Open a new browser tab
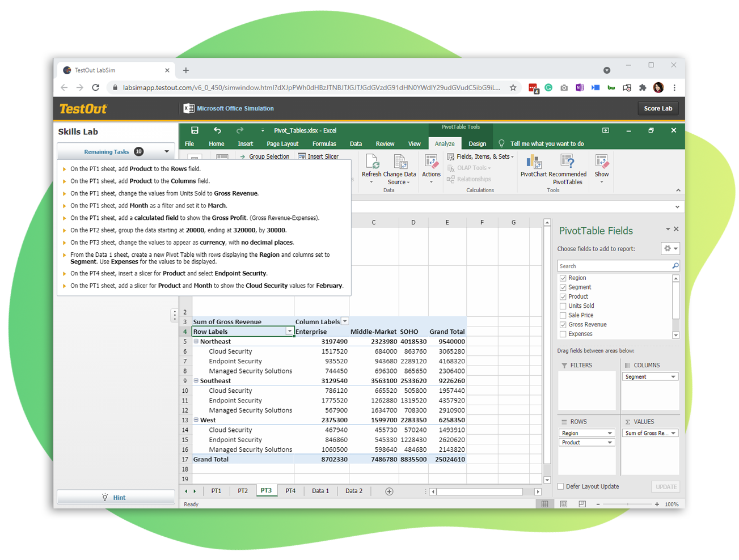This screenshot has width=739, height=560. 185,70
